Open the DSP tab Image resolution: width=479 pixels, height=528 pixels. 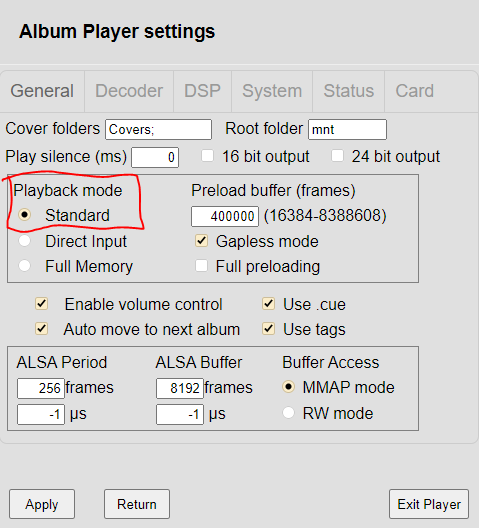coord(202,91)
